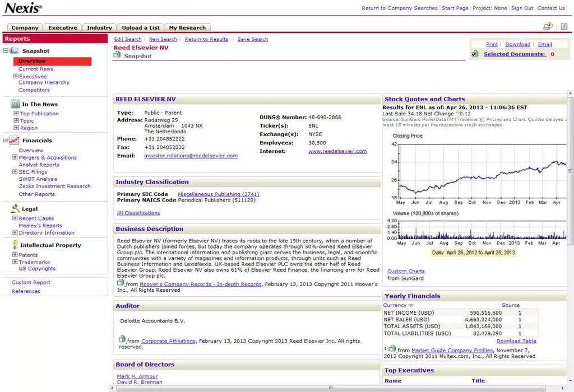Click the Legal gavel icon
574x392 pixels.
point(15,209)
